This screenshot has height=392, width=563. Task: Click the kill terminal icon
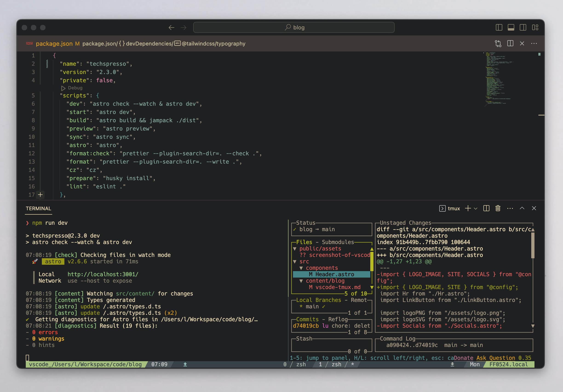click(x=497, y=208)
